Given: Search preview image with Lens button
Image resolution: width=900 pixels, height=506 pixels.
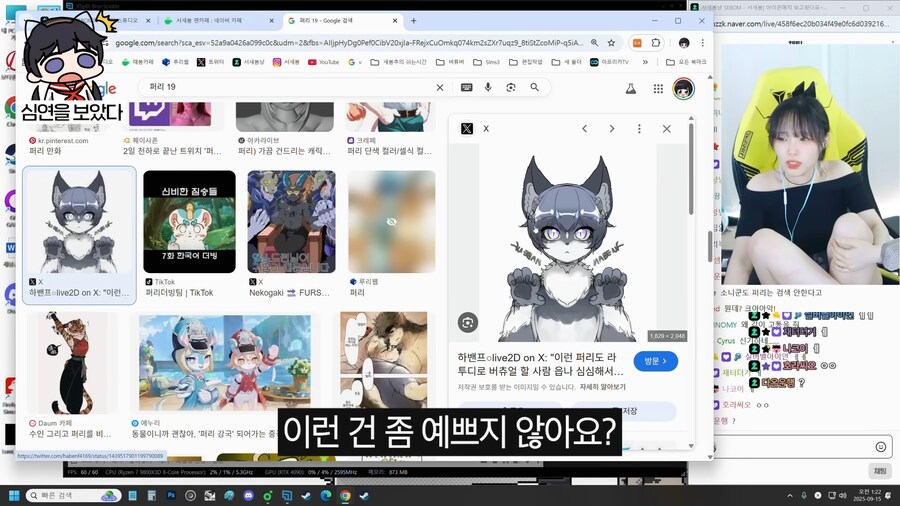Looking at the screenshot, I should tap(468, 322).
